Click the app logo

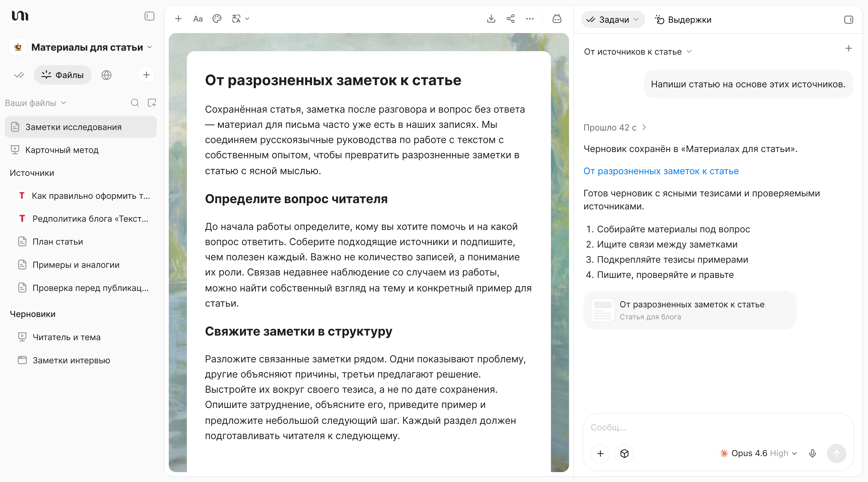coord(20,15)
